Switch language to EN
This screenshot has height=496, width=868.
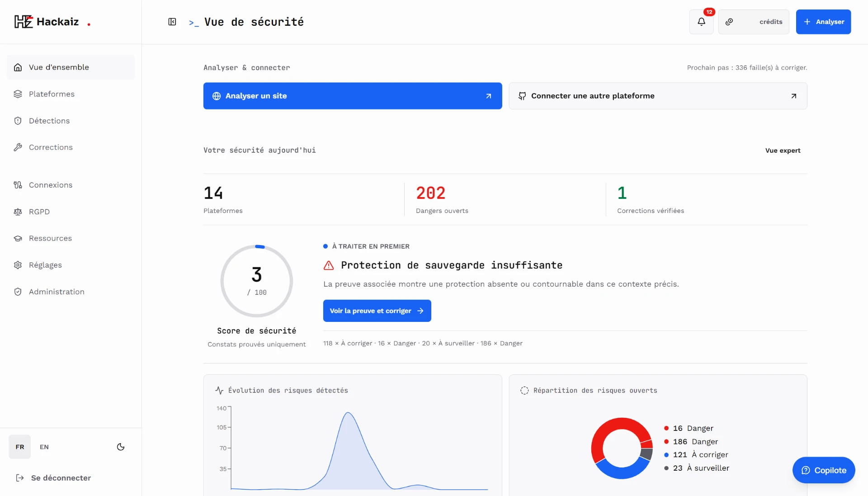(44, 447)
